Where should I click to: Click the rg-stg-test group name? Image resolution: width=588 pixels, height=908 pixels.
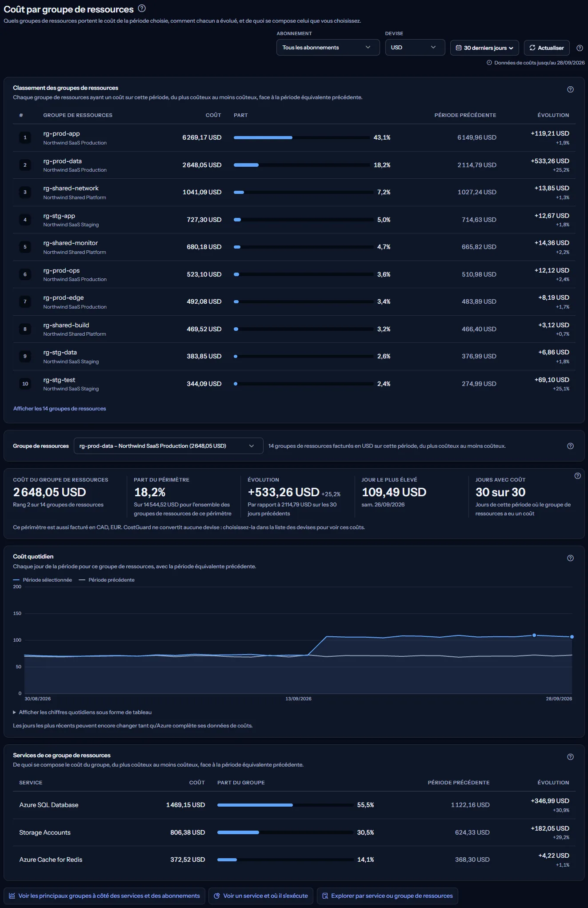tap(59, 380)
